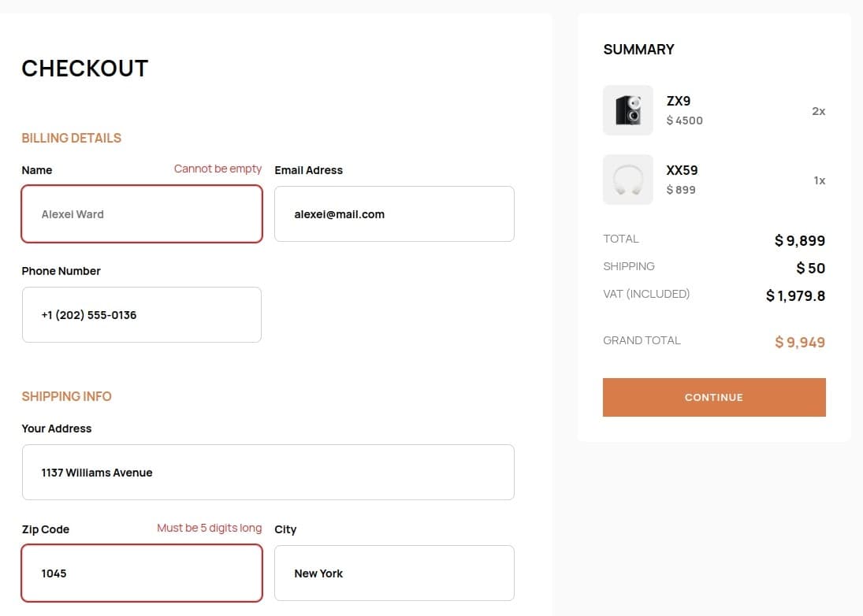
Task: Click the ZX9 speaker product thumbnail
Action: click(x=628, y=110)
